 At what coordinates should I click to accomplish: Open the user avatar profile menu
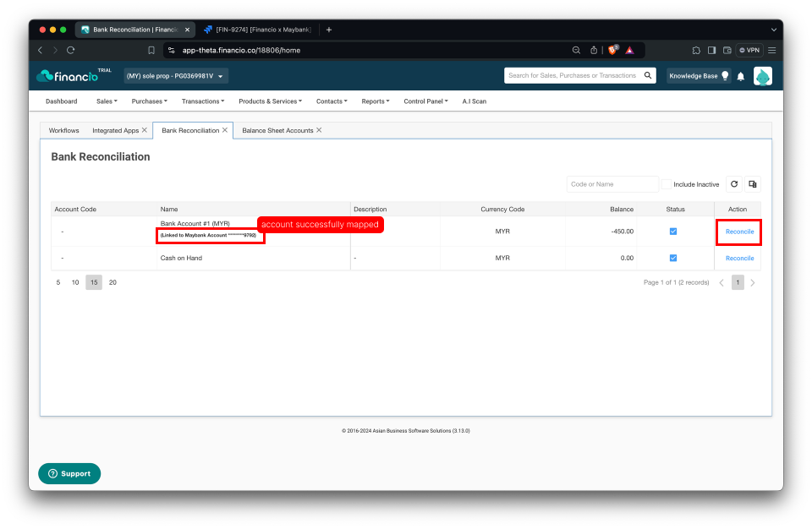pos(762,76)
